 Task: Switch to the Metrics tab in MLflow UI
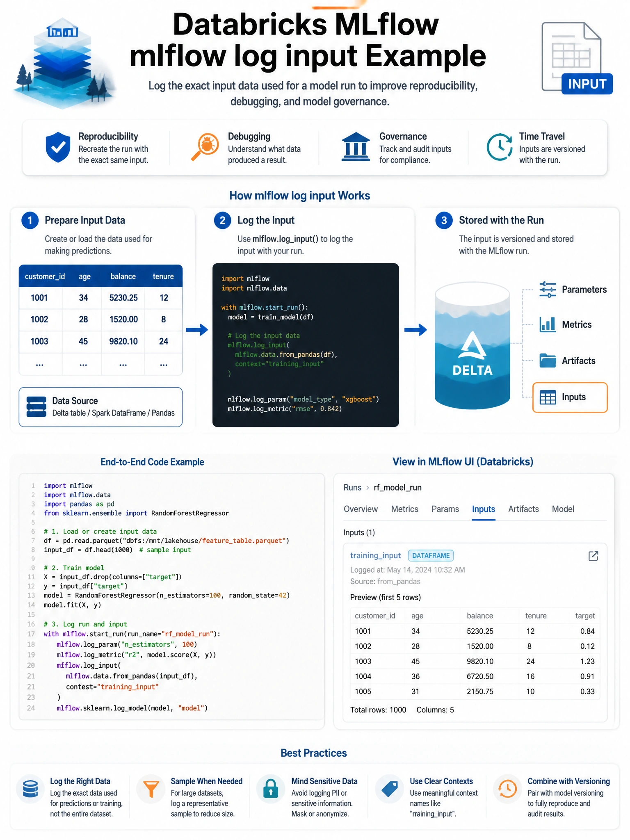[x=404, y=509]
